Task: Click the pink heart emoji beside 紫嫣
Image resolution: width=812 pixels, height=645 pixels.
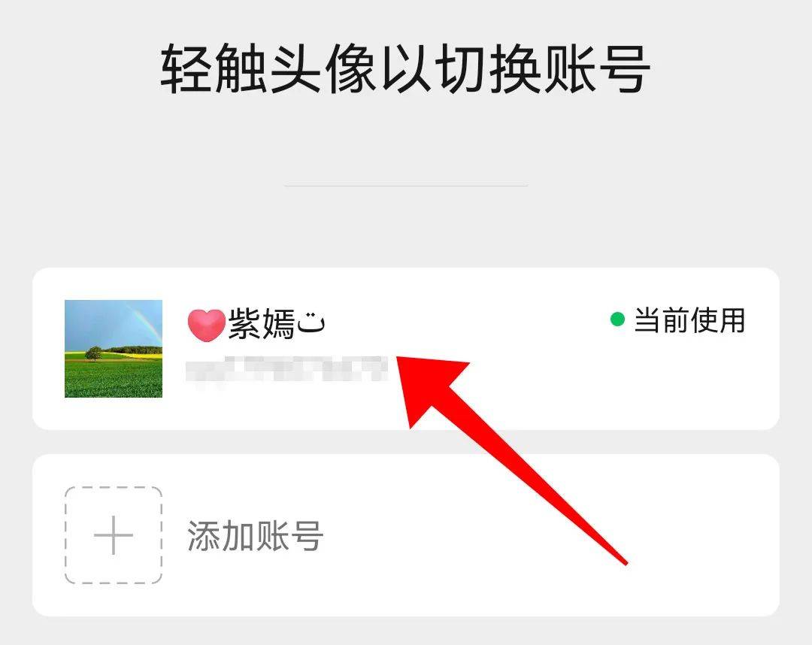Action: click(x=206, y=325)
